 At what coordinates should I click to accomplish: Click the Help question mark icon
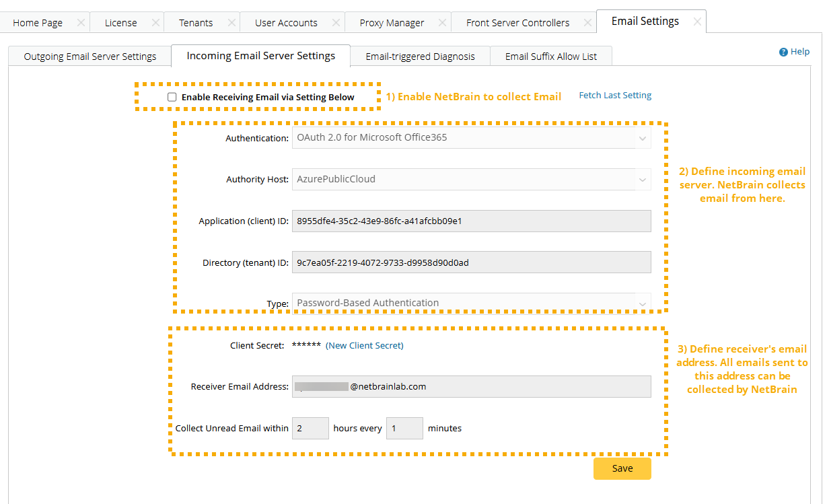(x=783, y=52)
